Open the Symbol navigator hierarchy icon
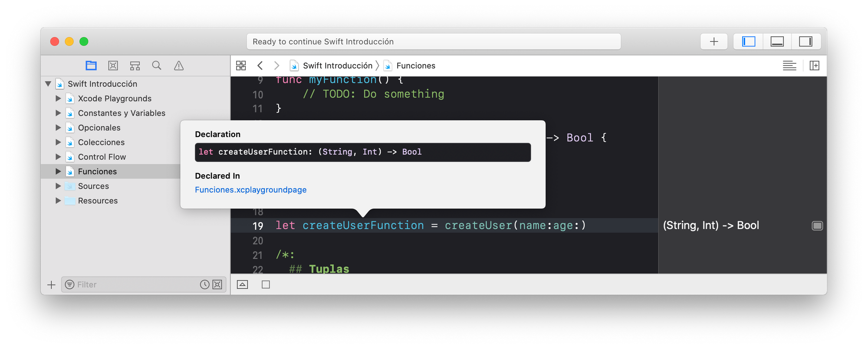This screenshot has height=349, width=868. 135,65
